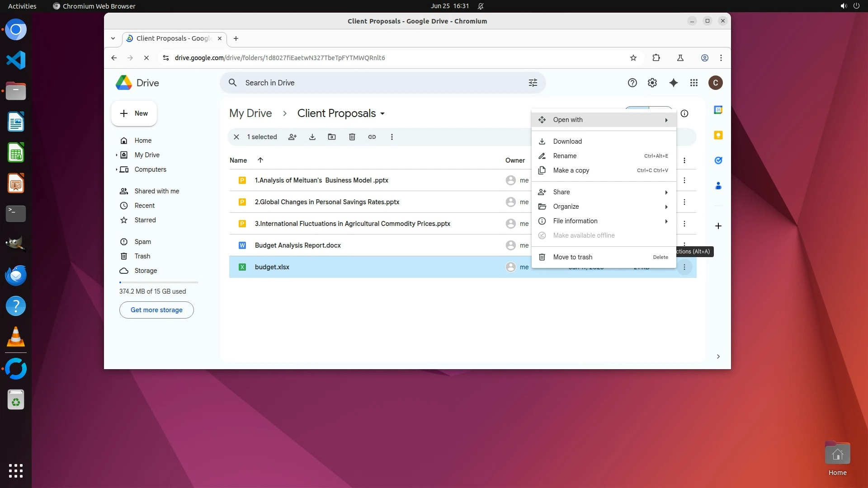Click the download icon in selection toolbar
This screenshot has height=488, width=868.
coord(312,137)
